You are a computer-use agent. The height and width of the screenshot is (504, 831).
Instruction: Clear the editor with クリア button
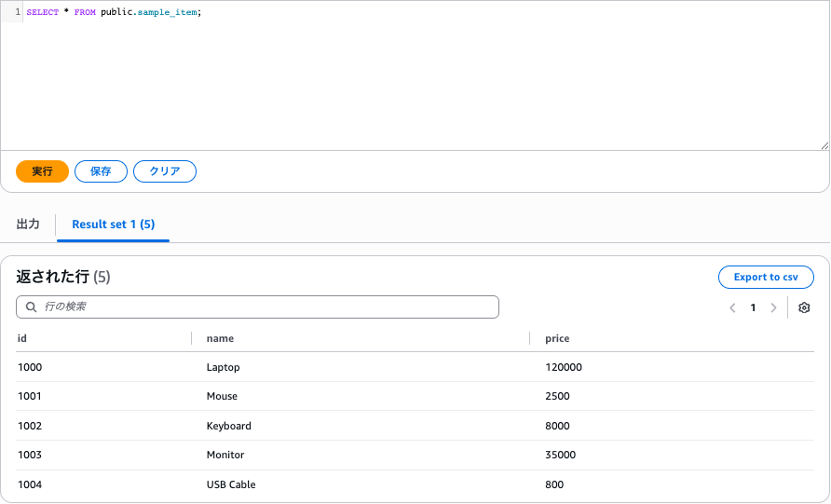tap(165, 171)
